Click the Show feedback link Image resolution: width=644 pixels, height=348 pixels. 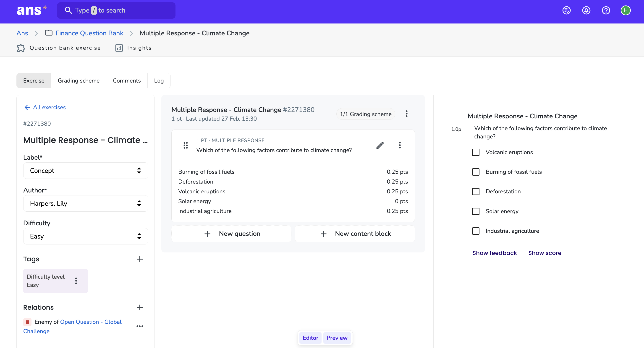point(494,253)
